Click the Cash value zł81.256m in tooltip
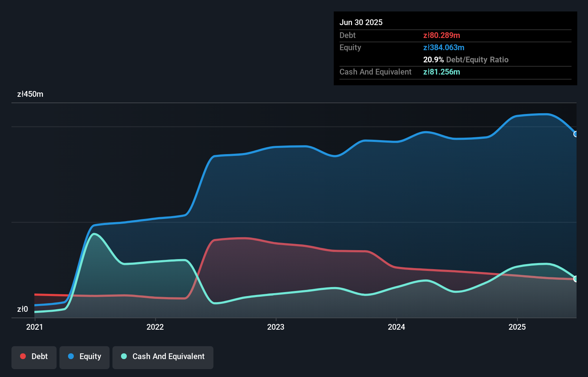The width and height of the screenshot is (588, 377). click(x=442, y=72)
